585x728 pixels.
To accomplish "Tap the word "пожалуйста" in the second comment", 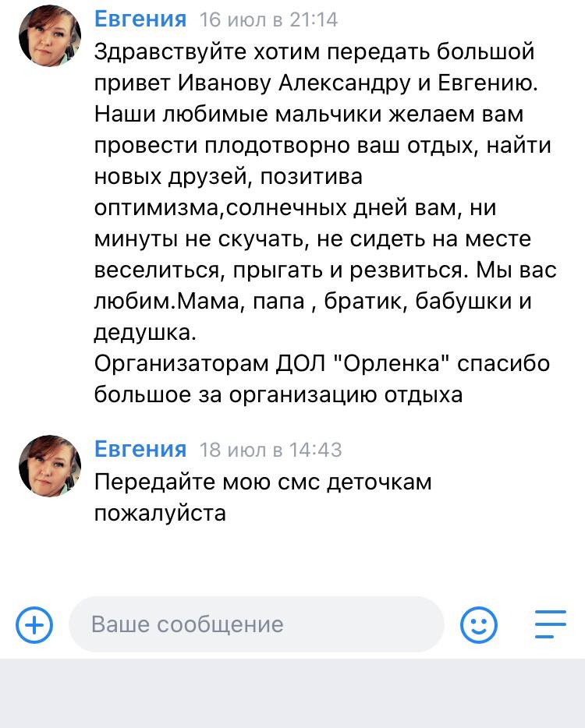I will click(x=160, y=514).
